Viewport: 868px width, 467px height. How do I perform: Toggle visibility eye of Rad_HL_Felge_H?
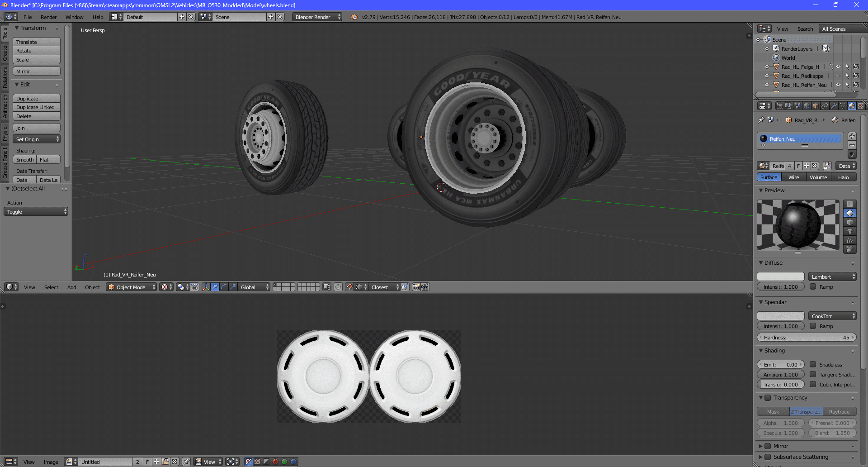838,67
